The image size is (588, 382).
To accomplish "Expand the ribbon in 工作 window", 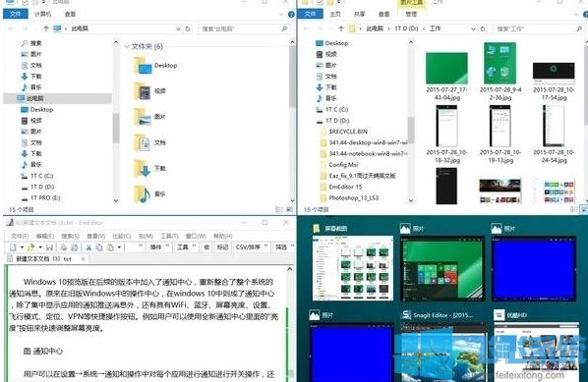I will click(576, 14).
